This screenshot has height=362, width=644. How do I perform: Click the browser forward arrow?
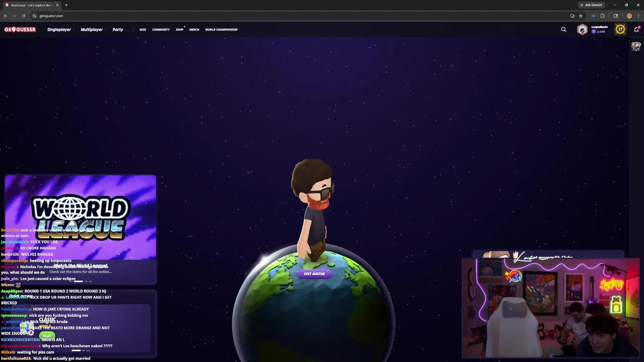pos(14,16)
